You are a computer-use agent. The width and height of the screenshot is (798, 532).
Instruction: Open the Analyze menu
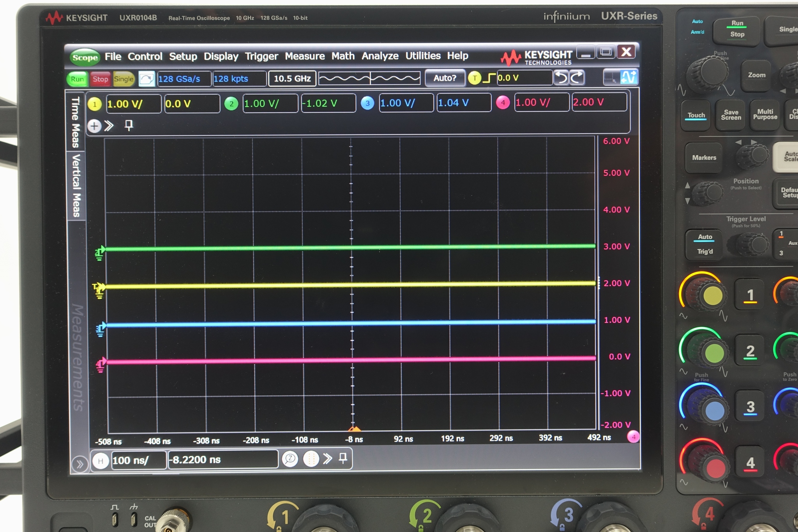point(380,56)
